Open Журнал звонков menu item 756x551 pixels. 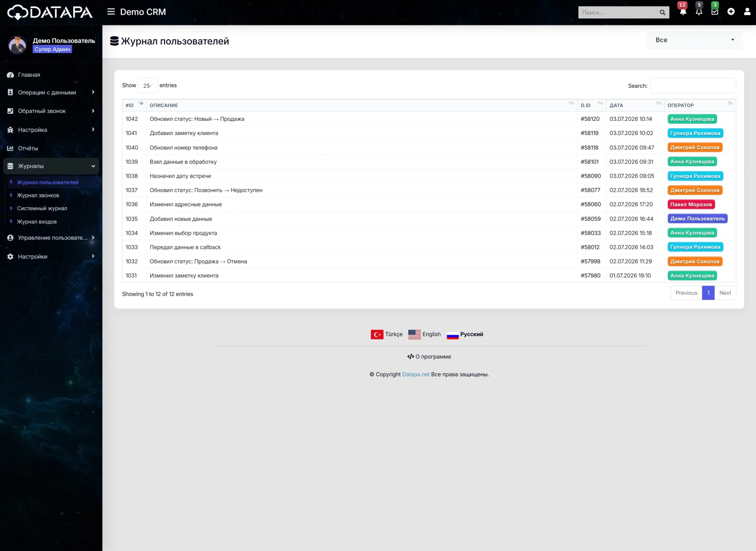pyautogui.click(x=38, y=195)
